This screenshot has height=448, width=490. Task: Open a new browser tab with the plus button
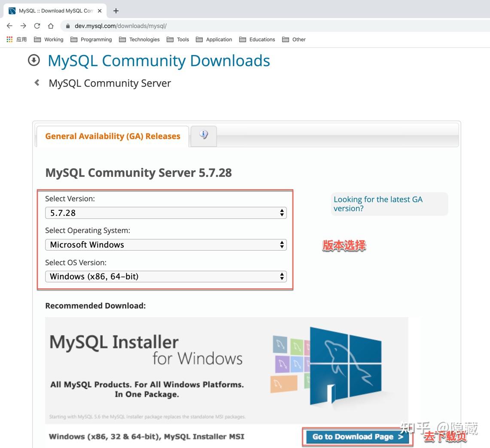click(x=116, y=11)
